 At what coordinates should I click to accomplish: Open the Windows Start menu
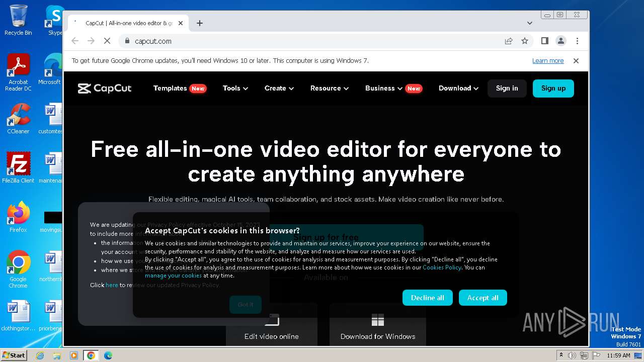coord(14,355)
